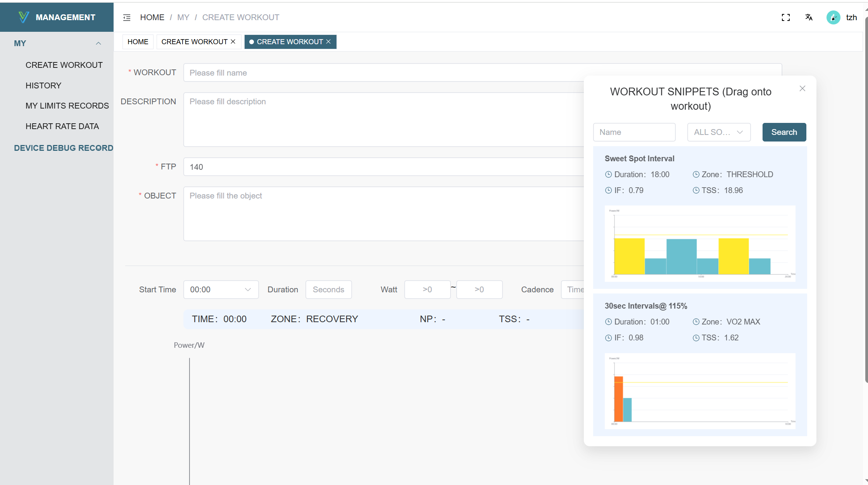Open the language translation icon
Image resolution: width=868 pixels, height=485 pixels.
coord(809,17)
